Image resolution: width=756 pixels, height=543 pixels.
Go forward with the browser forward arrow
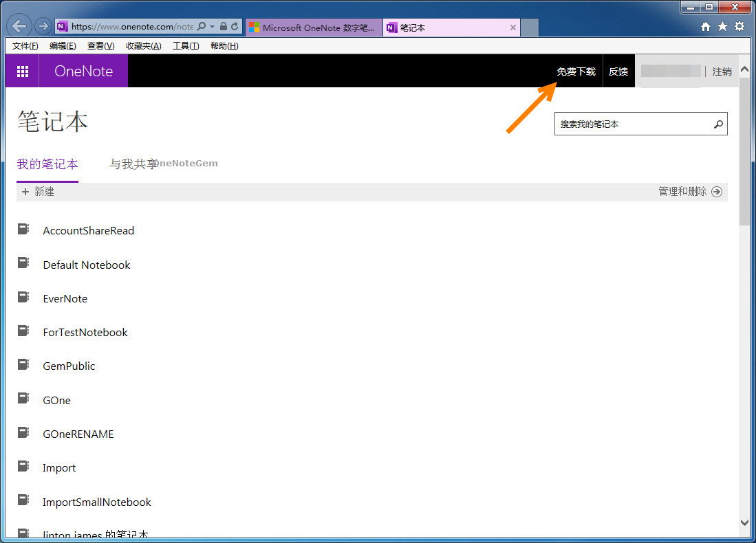(43, 26)
